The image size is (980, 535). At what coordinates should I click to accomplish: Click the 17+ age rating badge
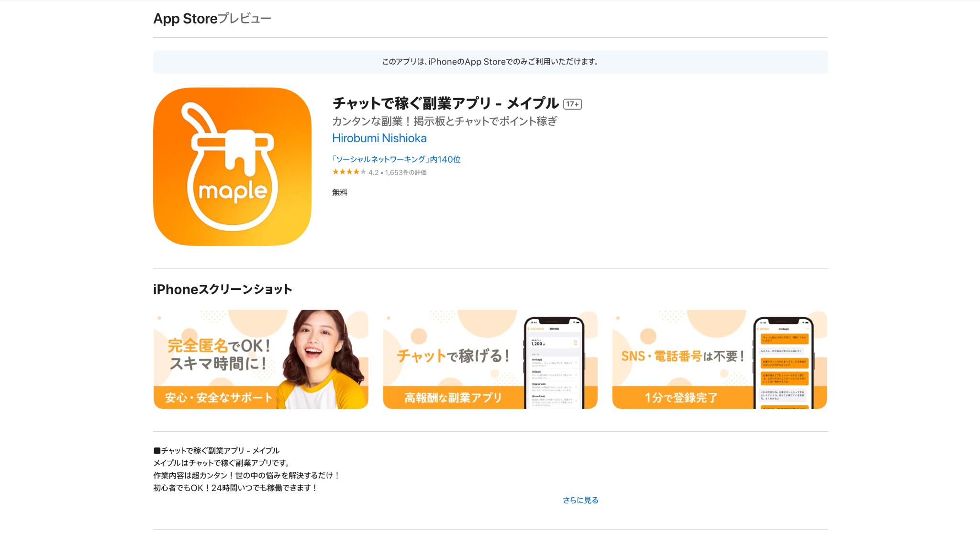(x=572, y=104)
